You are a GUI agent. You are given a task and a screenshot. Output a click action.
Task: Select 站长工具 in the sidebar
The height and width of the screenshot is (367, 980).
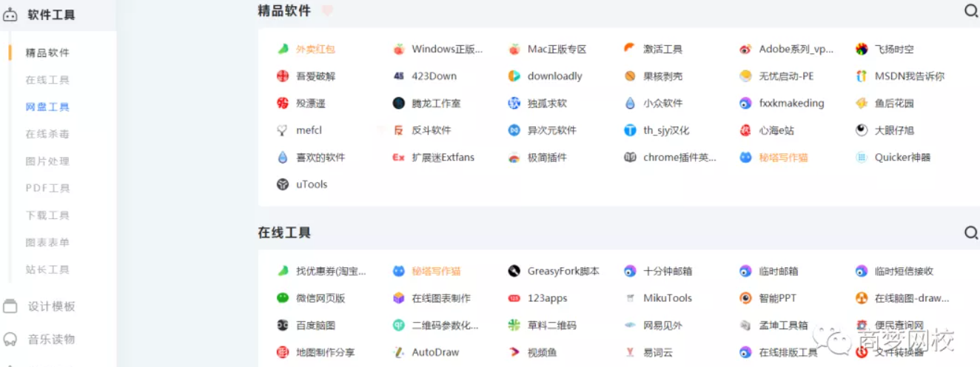[x=47, y=269]
